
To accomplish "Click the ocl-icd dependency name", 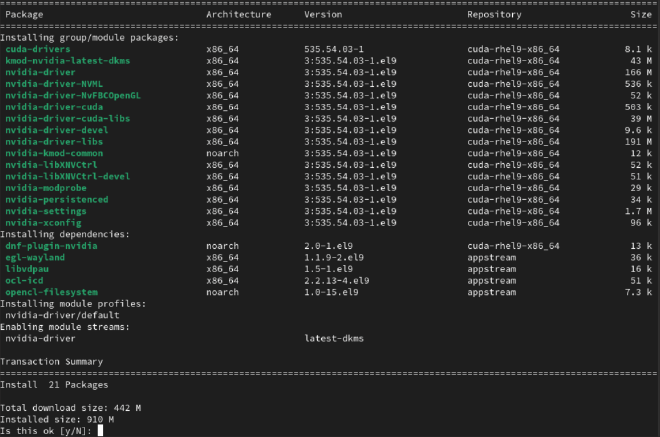I will (x=24, y=280).
